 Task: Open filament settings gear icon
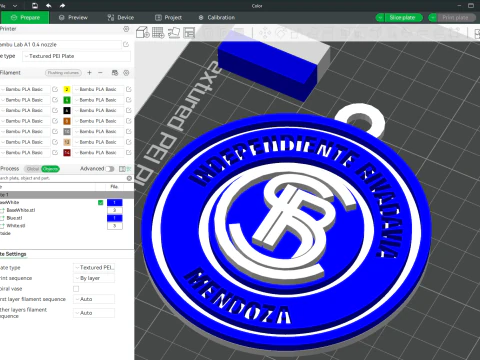tap(126, 73)
